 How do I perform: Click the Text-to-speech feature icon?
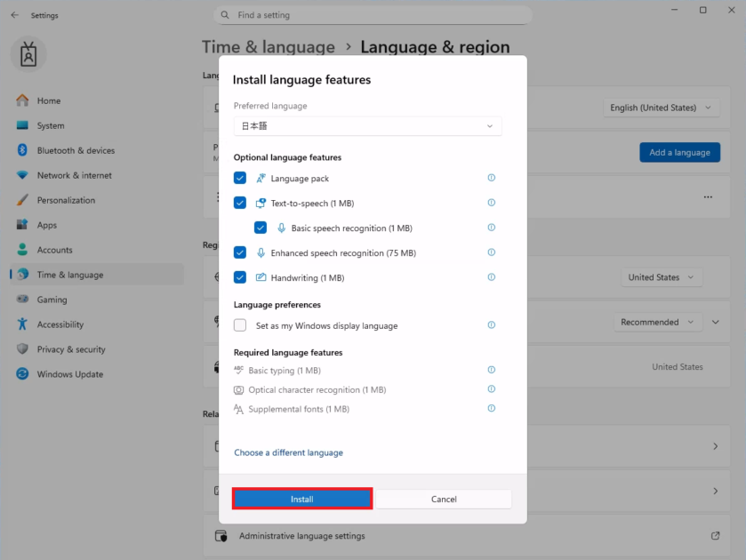tap(261, 204)
